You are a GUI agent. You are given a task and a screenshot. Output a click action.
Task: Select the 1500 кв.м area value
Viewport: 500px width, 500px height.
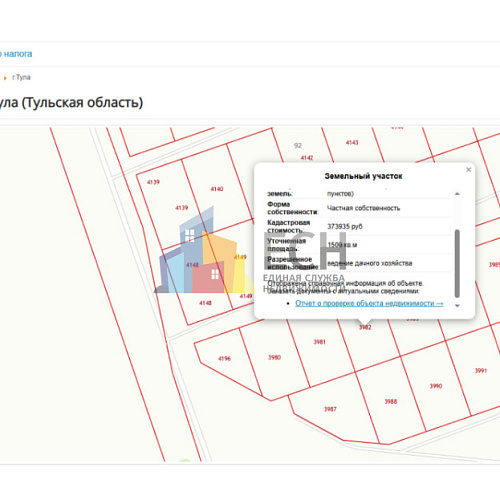click(x=342, y=245)
